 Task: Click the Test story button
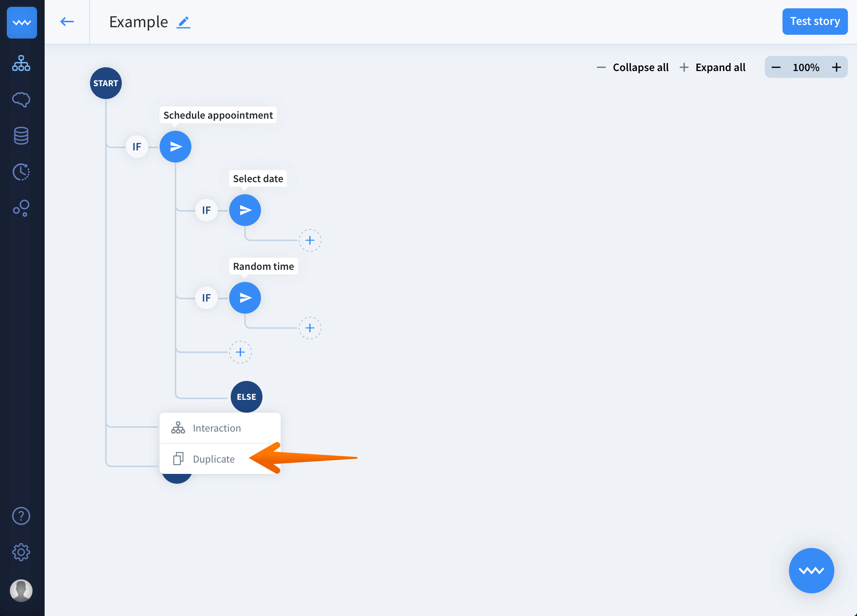click(x=815, y=22)
